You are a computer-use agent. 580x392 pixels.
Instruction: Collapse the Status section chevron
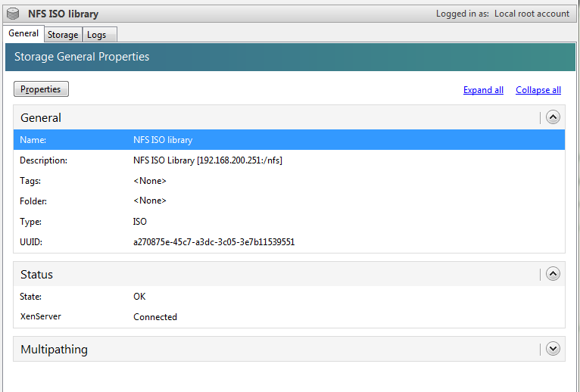tap(553, 274)
